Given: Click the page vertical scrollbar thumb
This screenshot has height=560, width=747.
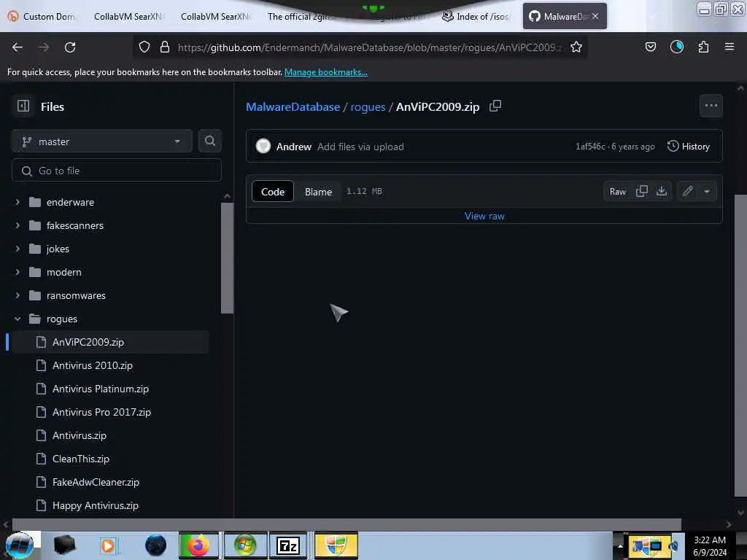Looking at the screenshot, I should (x=740, y=346).
